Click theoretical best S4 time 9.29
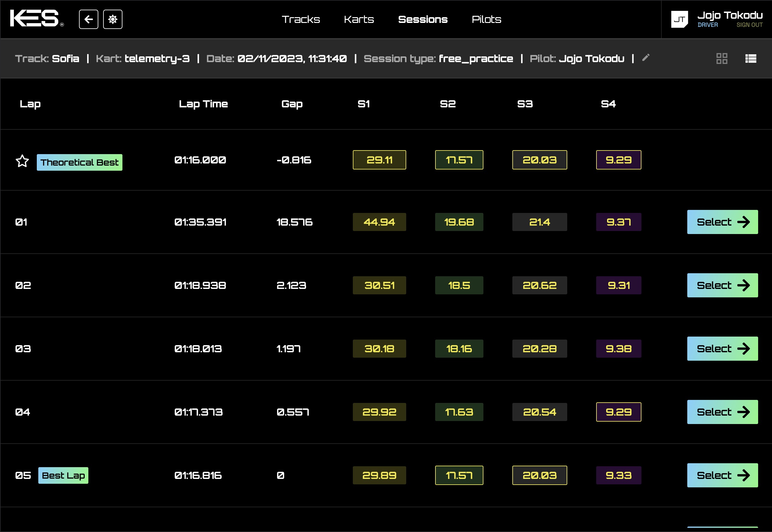772x532 pixels. pyautogui.click(x=619, y=160)
